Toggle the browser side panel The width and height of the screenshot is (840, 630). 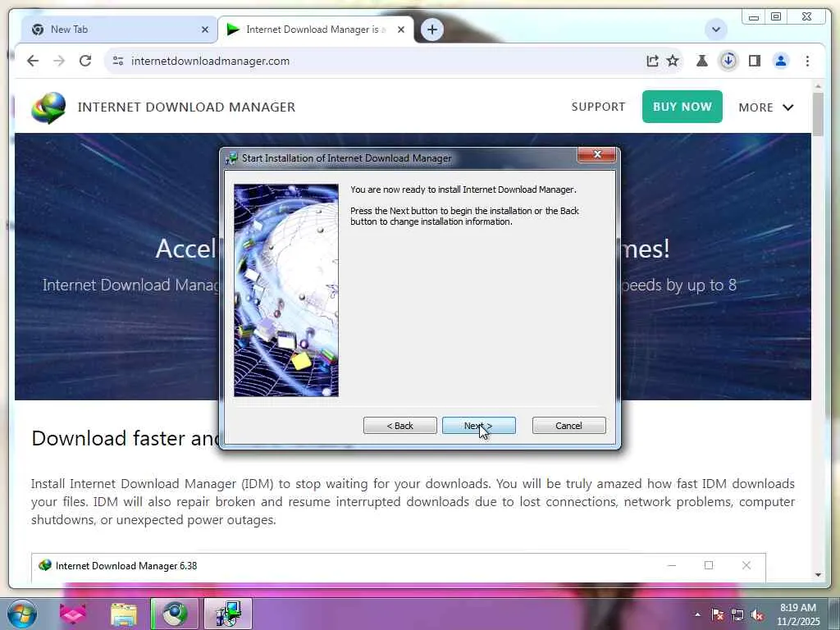click(755, 61)
